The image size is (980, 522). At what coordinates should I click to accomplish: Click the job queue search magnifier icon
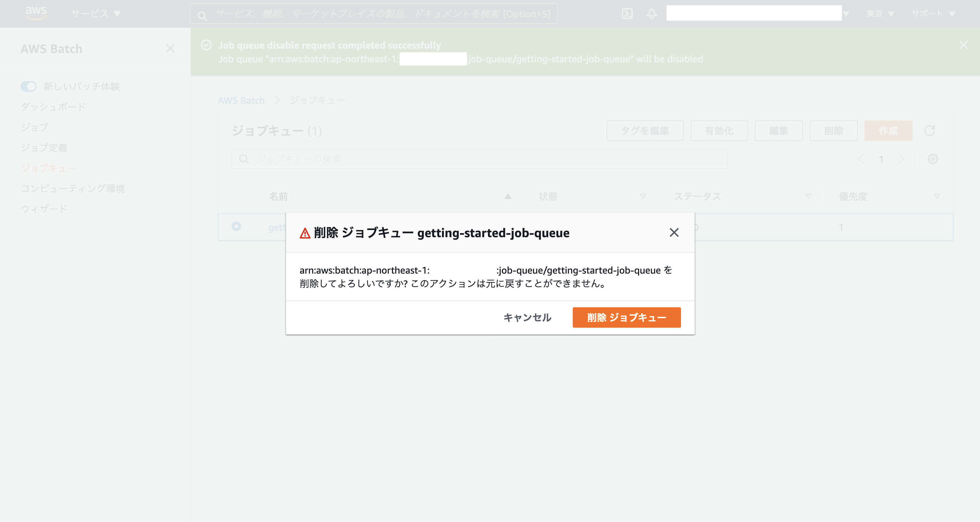pos(244,159)
